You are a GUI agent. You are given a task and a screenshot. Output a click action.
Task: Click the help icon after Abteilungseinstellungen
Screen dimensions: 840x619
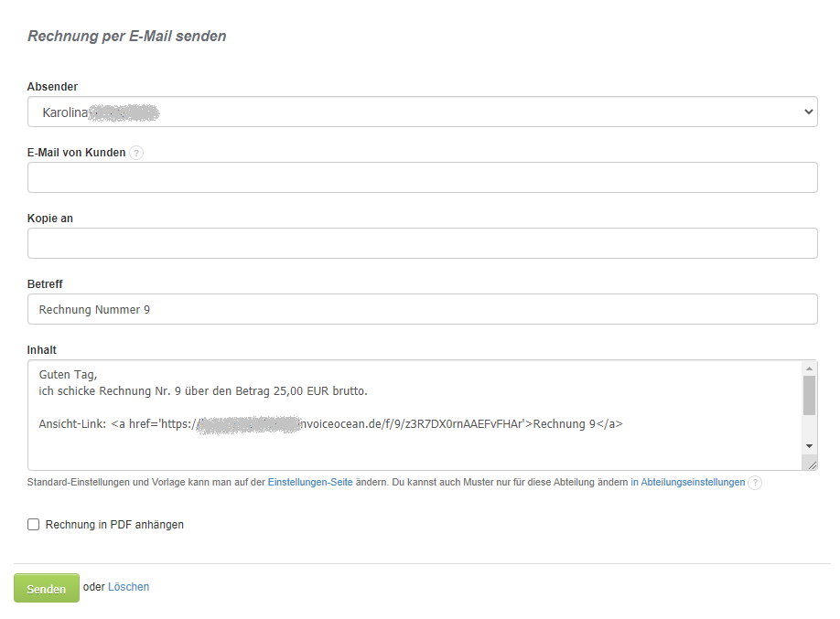pos(755,483)
